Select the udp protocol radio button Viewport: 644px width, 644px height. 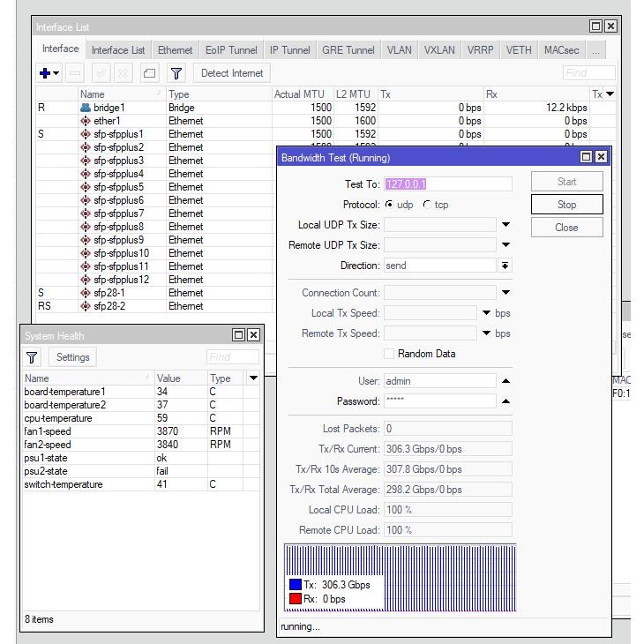click(390, 205)
